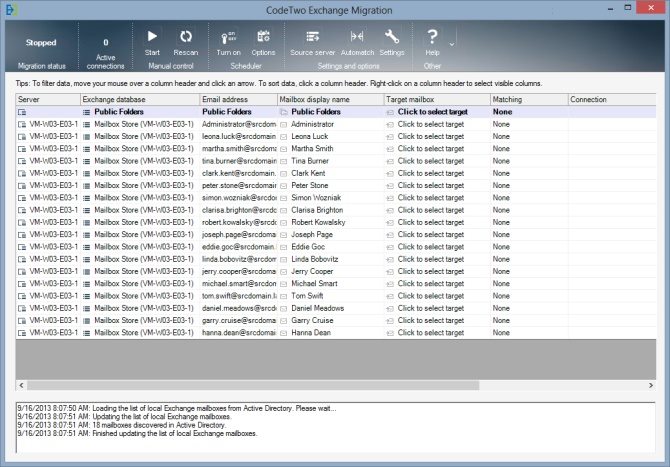Viewport: 670px width, 467px height.
Task: Sort by the Exchange database column header
Action: [140, 100]
